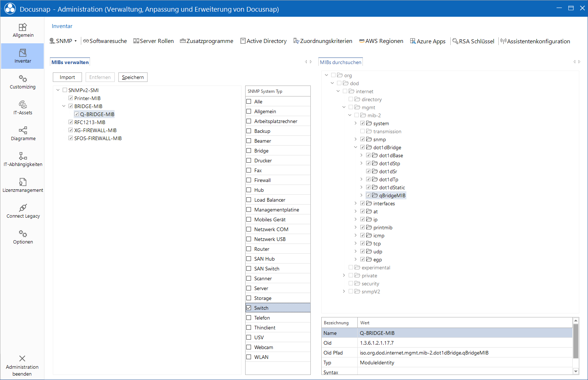Select the Oid Pfad value cell
This screenshot has height=380, width=588.
pyautogui.click(x=465, y=353)
